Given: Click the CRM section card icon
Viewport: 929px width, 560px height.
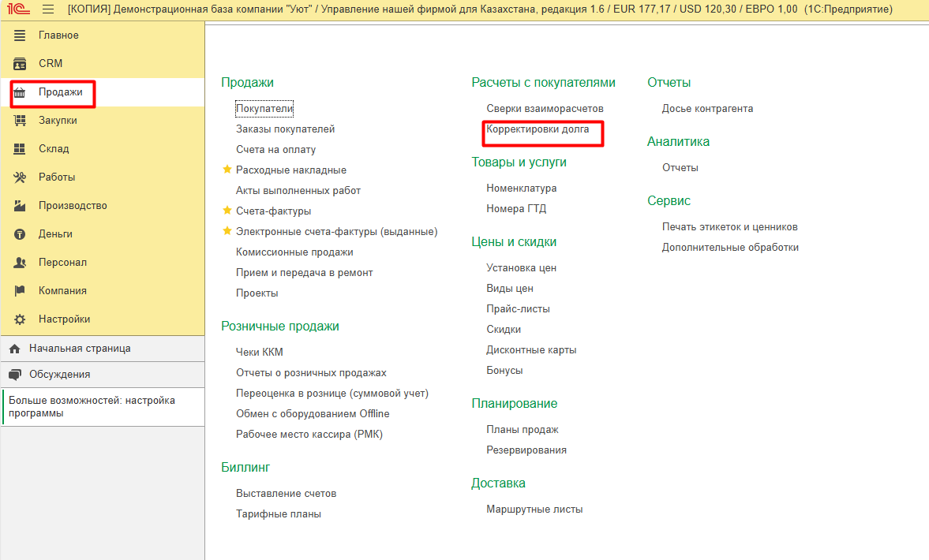Looking at the screenshot, I should pos(21,64).
